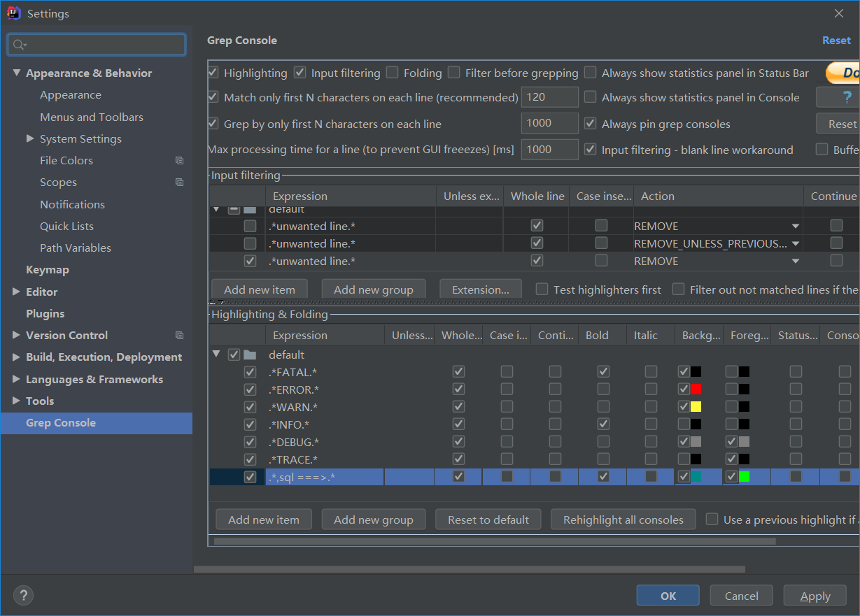Click the settings search input field
The image size is (860, 616).
[x=105, y=45]
